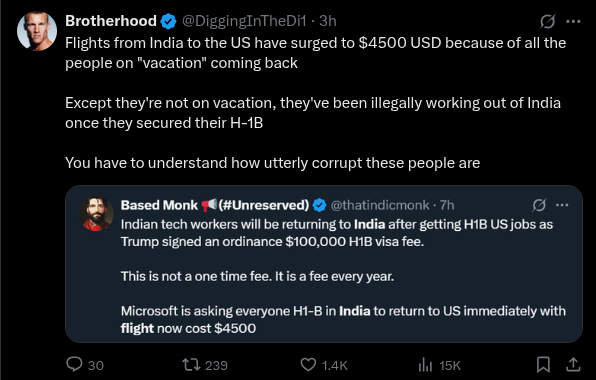This screenshot has height=380, width=596.
Task: Click the reply icon with 30 replies
Action: (74, 364)
